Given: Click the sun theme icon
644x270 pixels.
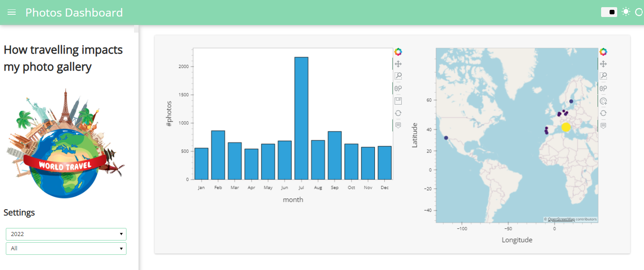Looking at the screenshot, I should tap(626, 12).
